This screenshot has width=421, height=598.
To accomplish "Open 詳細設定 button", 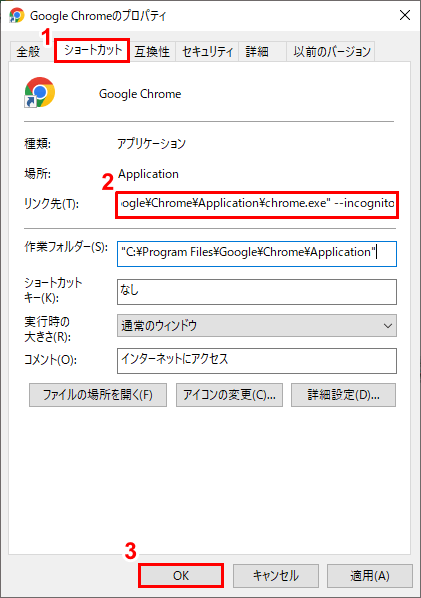I will [x=343, y=395].
